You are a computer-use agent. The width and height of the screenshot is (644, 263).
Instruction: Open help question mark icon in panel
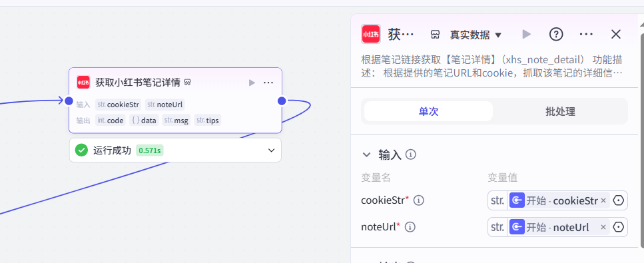[556, 35]
